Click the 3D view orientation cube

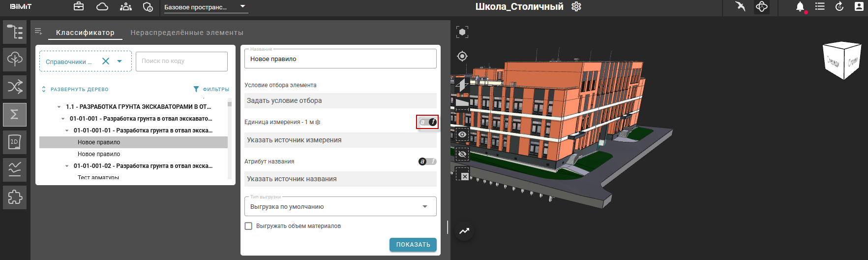[842, 61]
